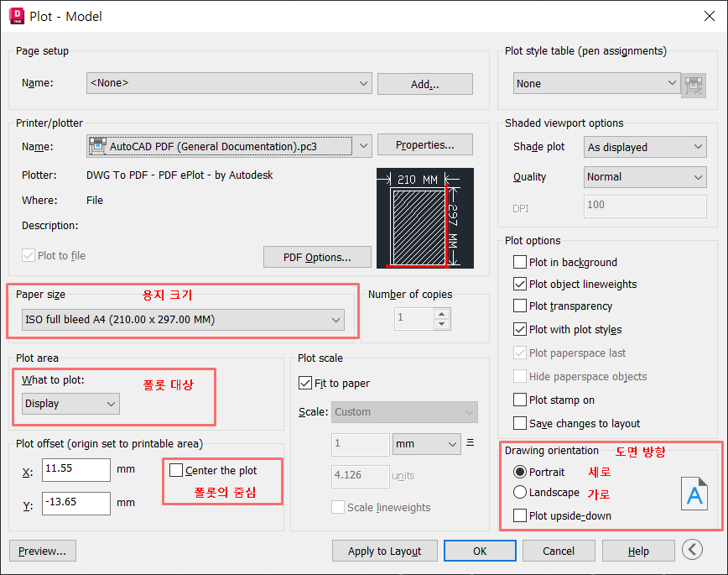This screenshot has height=575, width=728.
Task: Click the scale mm value field showing 1
Action: [361, 444]
